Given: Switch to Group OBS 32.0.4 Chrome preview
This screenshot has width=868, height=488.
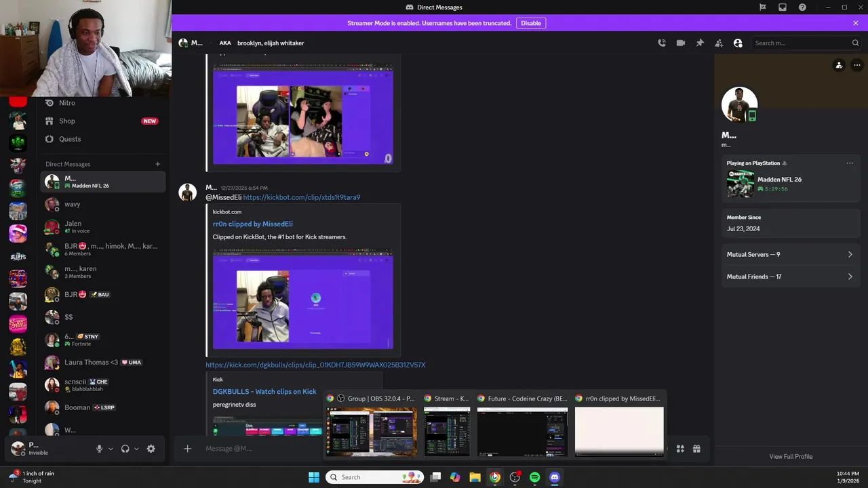Looking at the screenshot, I should click(371, 426).
